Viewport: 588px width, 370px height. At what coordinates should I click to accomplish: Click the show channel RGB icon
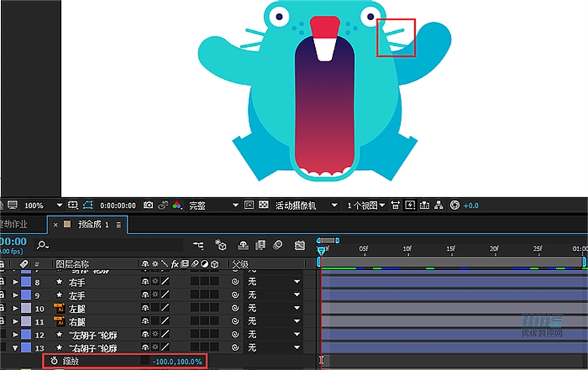[x=177, y=205]
